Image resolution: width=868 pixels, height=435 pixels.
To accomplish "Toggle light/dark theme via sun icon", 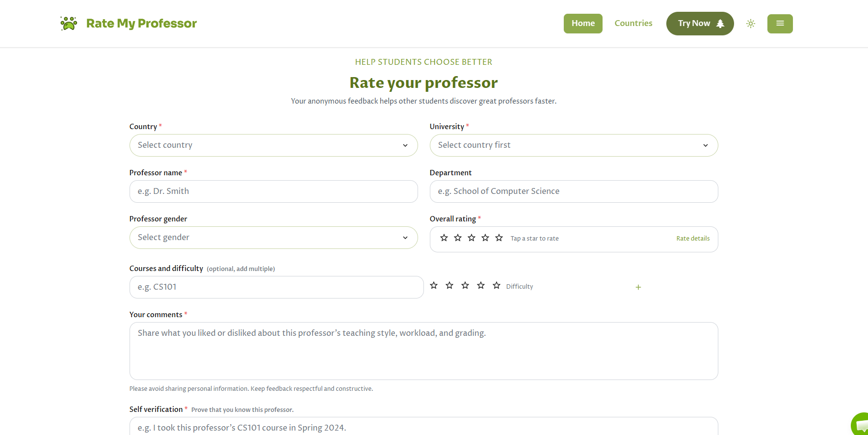I will [750, 23].
